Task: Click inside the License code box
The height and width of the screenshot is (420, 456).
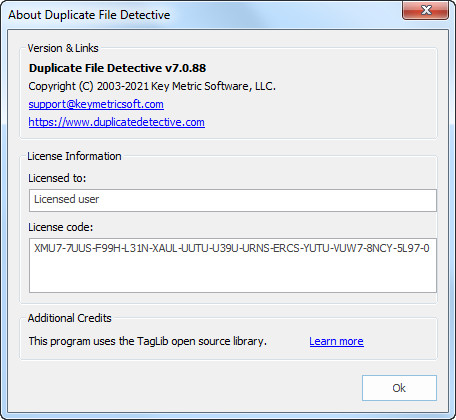Action: [233, 266]
